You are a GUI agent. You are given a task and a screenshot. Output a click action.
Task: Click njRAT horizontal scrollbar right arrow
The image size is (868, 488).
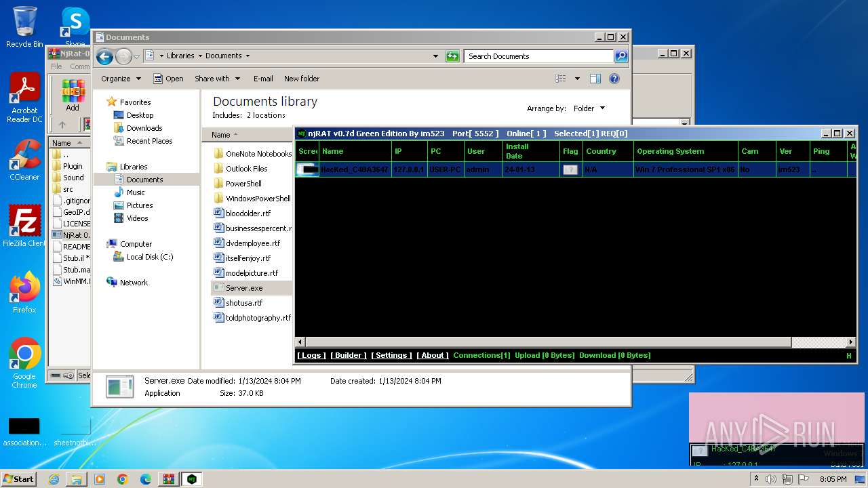pos(851,342)
